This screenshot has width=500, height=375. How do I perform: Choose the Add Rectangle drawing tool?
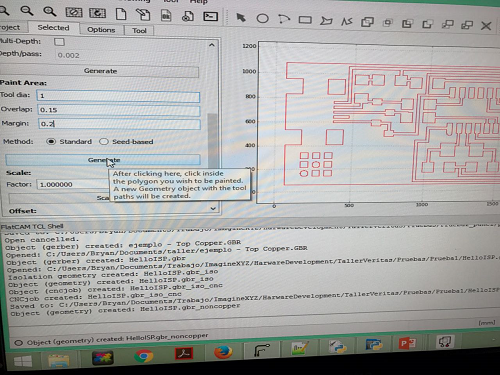click(x=305, y=20)
